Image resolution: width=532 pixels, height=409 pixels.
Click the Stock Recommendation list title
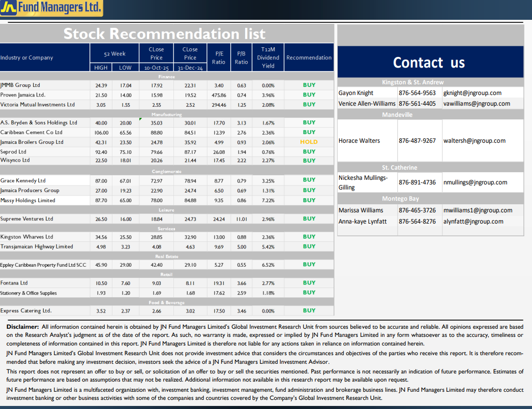164,34
